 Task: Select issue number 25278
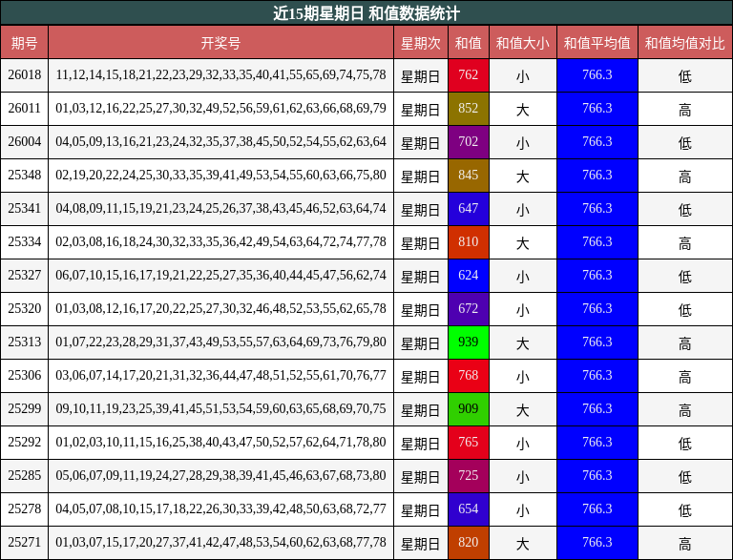pos(24,509)
